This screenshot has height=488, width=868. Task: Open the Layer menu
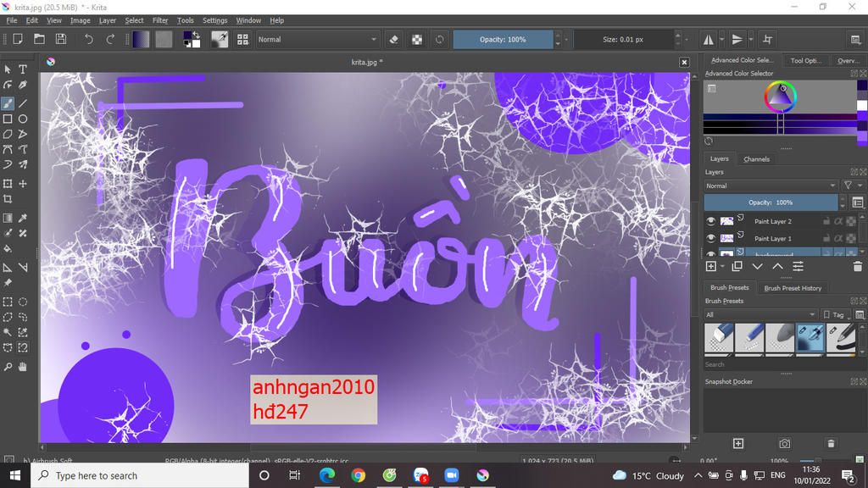pyautogui.click(x=108, y=20)
